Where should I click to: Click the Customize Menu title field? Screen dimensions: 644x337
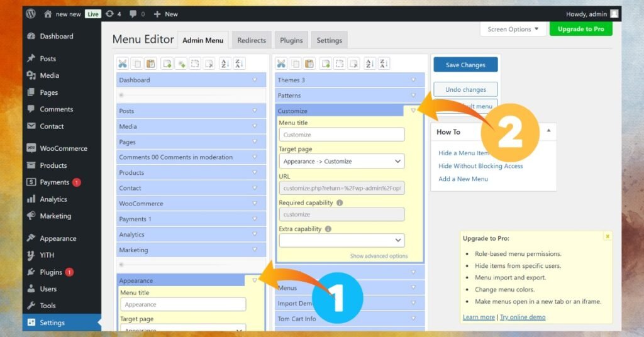click(341, 135)
